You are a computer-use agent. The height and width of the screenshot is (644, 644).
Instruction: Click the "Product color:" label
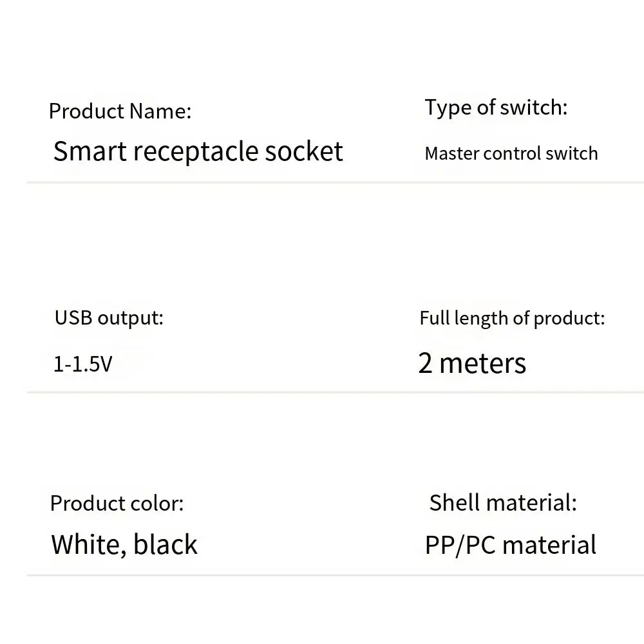tap(117, 503)
